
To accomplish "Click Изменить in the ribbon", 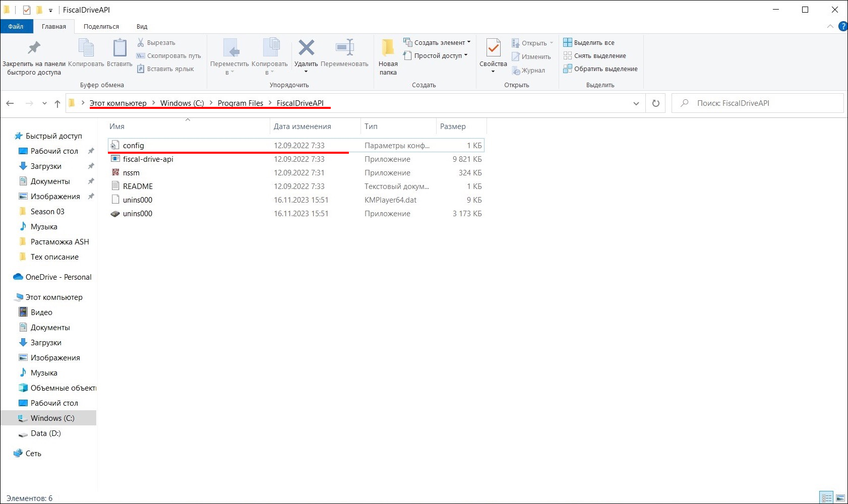I will [x=531, y=56].
